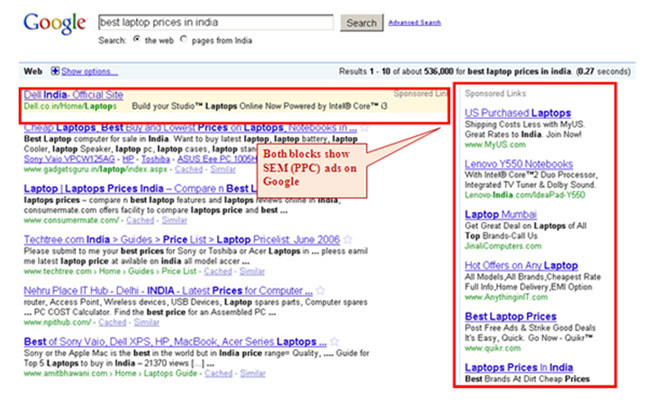Click the search query input field

[x=216, y=22]
